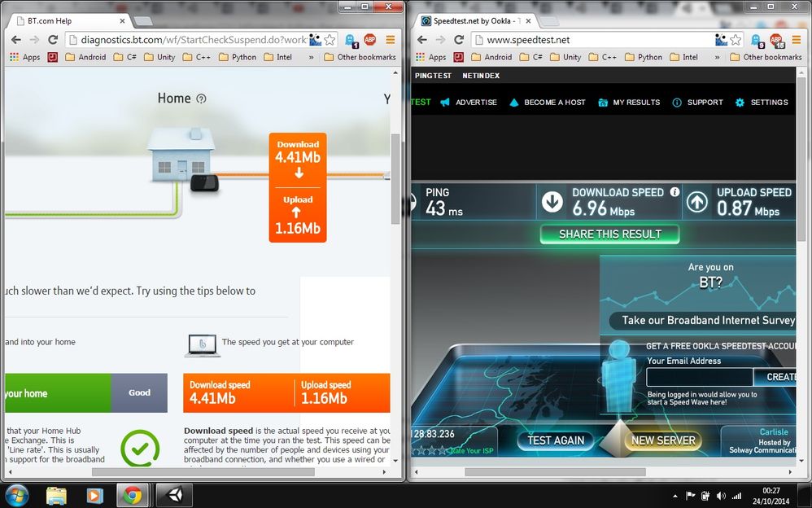
Task: Reload the BT diagnostics page
Action: pyautogui.click(x=52, y=40)
